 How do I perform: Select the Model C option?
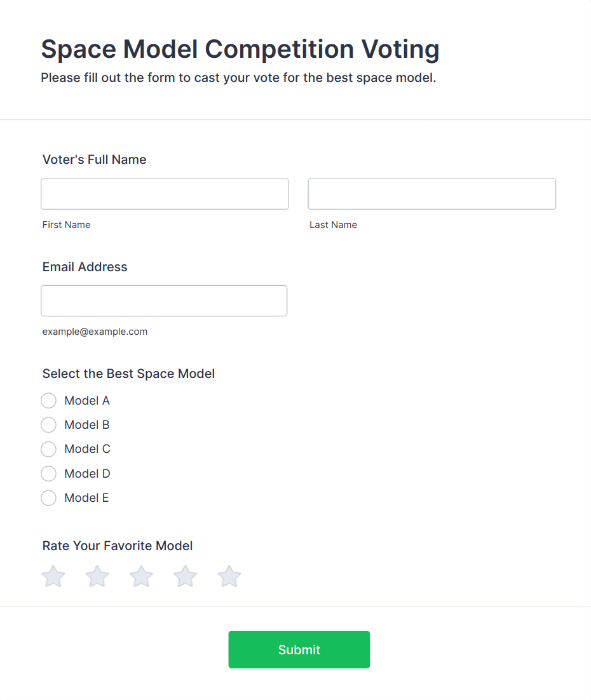[49, 449]
